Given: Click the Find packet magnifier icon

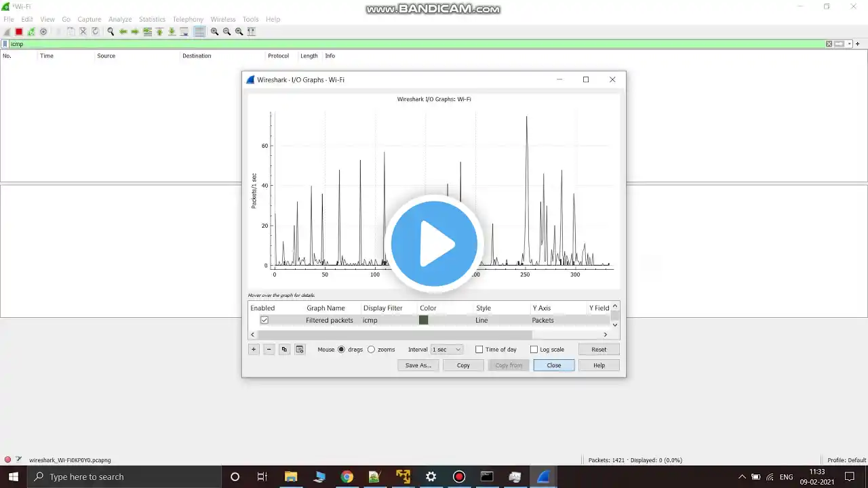Looking at the screenshot, I should coord(111,32).
